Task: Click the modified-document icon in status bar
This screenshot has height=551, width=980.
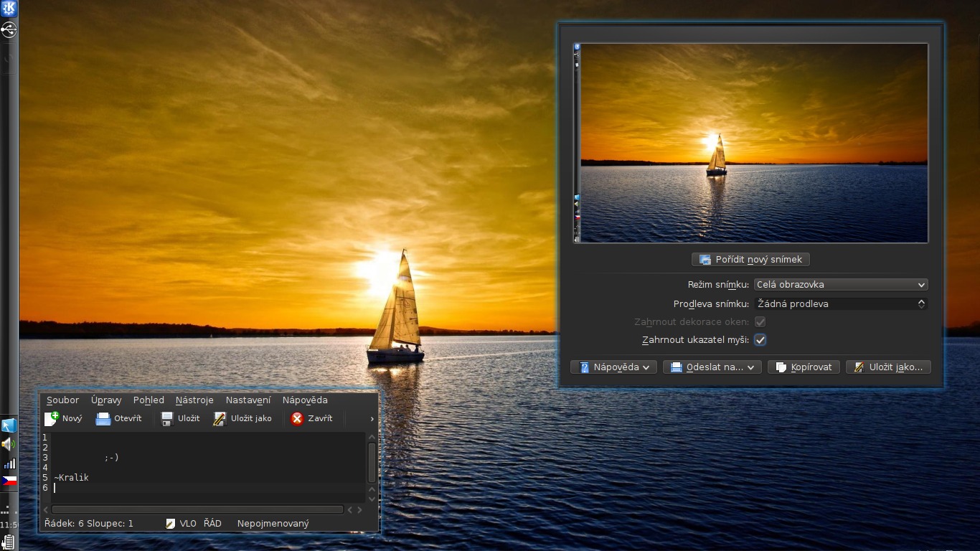Action: [x=170, y=524]
